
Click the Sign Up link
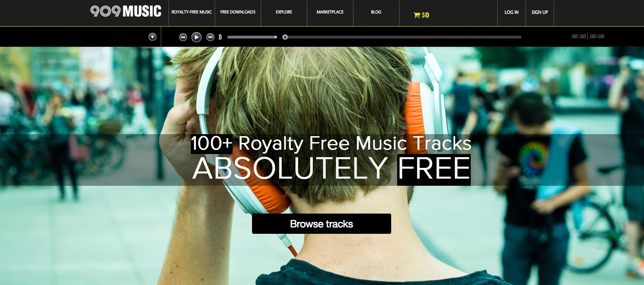point(540,12)
